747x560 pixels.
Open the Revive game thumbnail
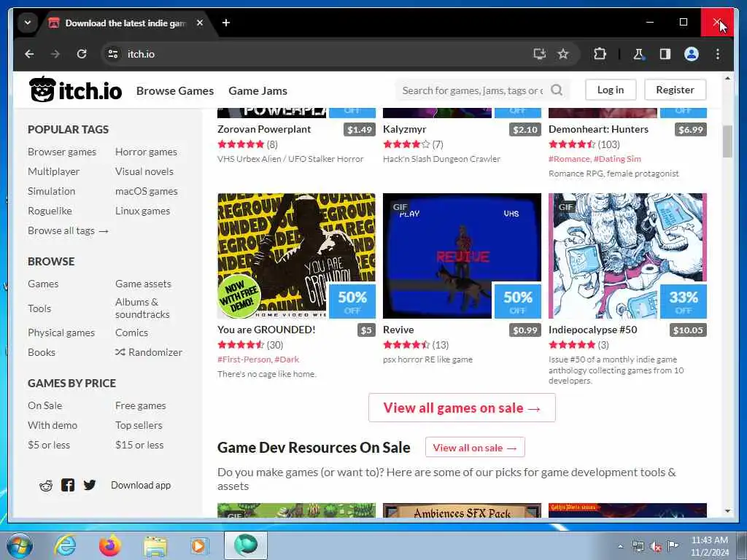(x=462, y=256)
